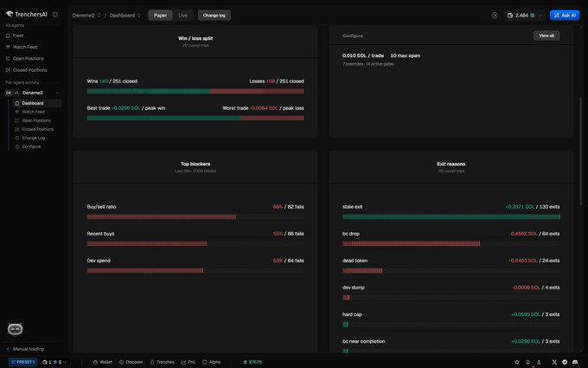588x368 pixels.
Task: Click '10 max open' text
Action: [x=405, y=55]
